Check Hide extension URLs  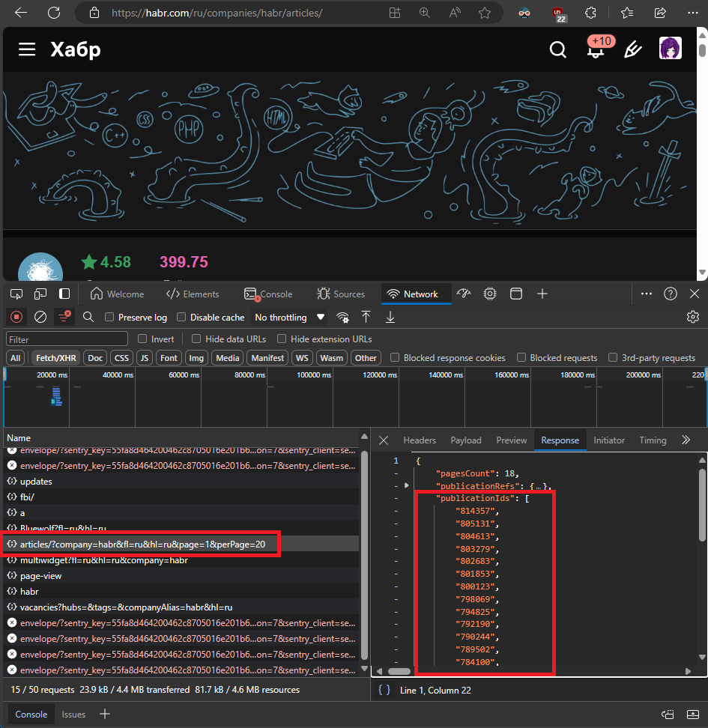[282, 339]
